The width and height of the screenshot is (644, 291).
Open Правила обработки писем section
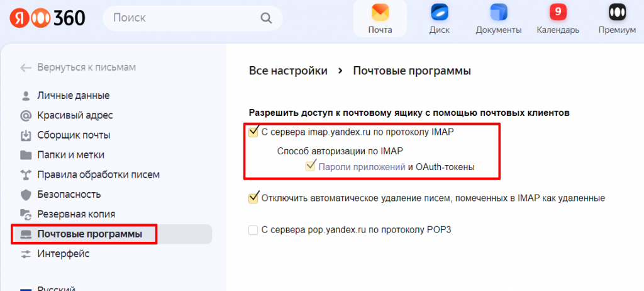[x=99, y=175]
